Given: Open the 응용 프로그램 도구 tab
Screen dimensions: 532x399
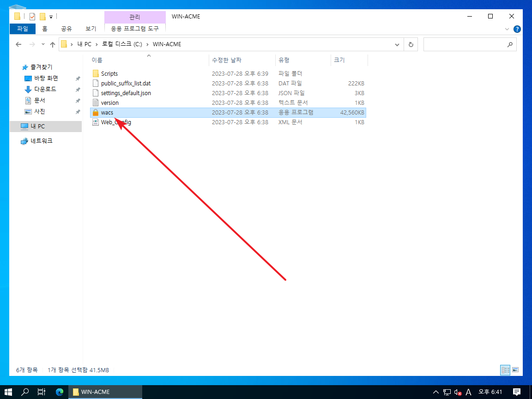Looking at the screenshot, I should pyautogui.click(x=135, y=29).
